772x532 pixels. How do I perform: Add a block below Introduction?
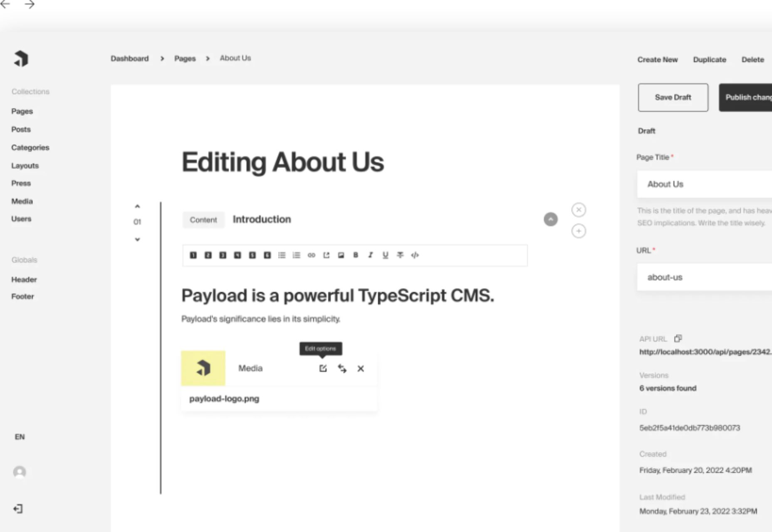click(x=579, y=231)
